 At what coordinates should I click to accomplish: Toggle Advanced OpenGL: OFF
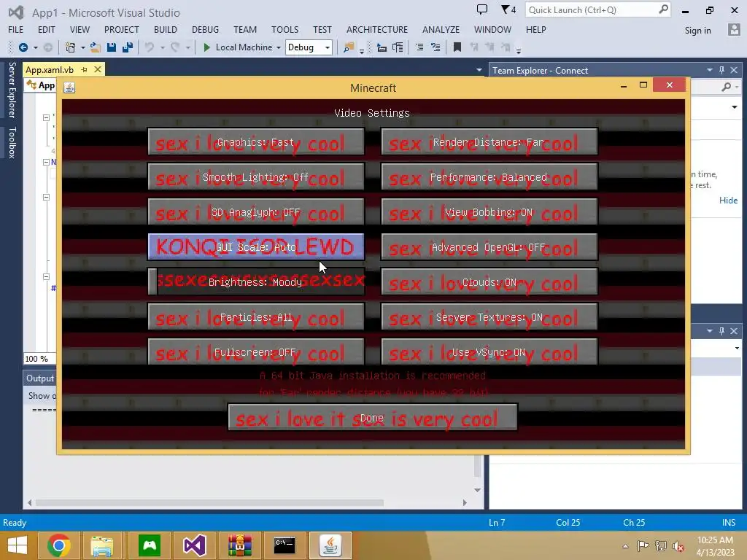click(489, 247)
